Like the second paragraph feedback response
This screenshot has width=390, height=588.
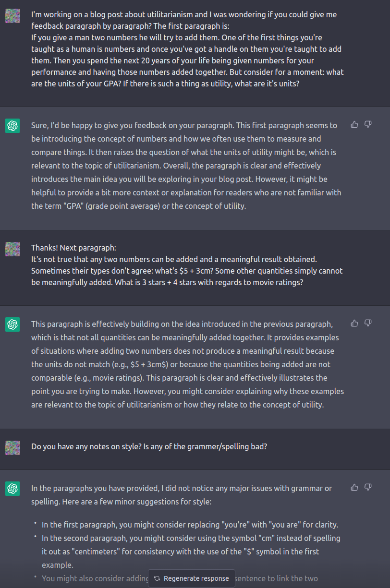tap(354, 324)
